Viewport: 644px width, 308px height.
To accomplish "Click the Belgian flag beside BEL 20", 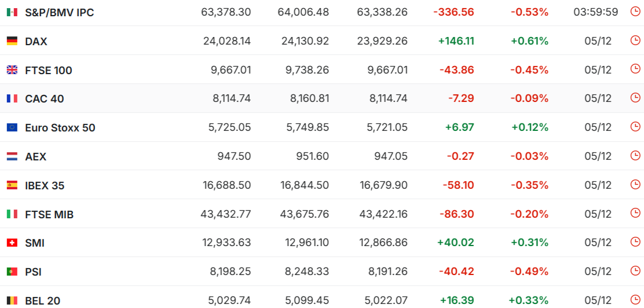I will 12,300.
